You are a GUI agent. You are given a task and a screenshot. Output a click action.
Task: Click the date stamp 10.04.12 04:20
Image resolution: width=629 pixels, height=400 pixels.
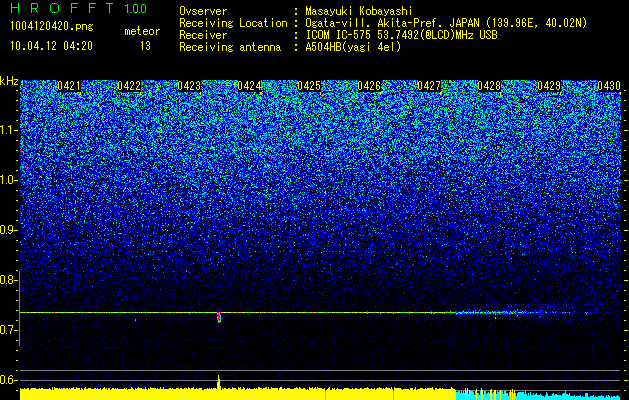[51, 46]
